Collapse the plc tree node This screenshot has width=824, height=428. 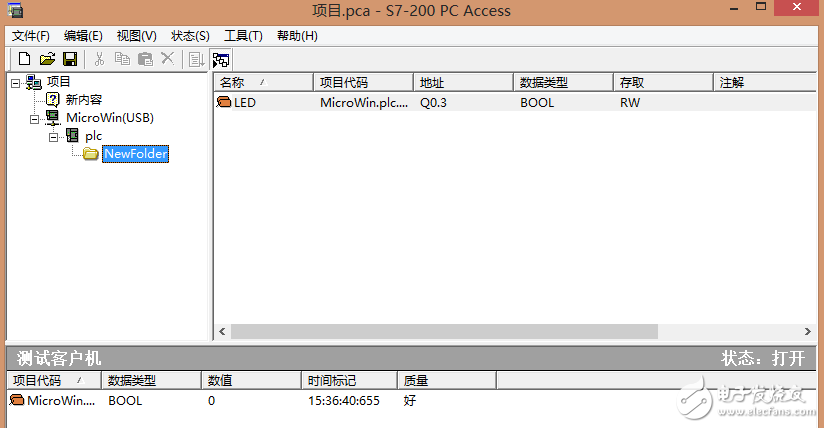point(53,137)
